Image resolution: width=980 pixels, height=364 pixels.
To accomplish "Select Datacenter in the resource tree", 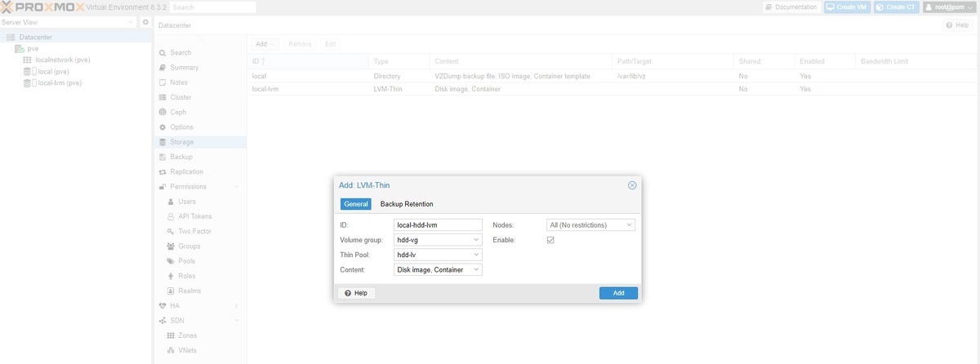I will [x=37, y=38].
